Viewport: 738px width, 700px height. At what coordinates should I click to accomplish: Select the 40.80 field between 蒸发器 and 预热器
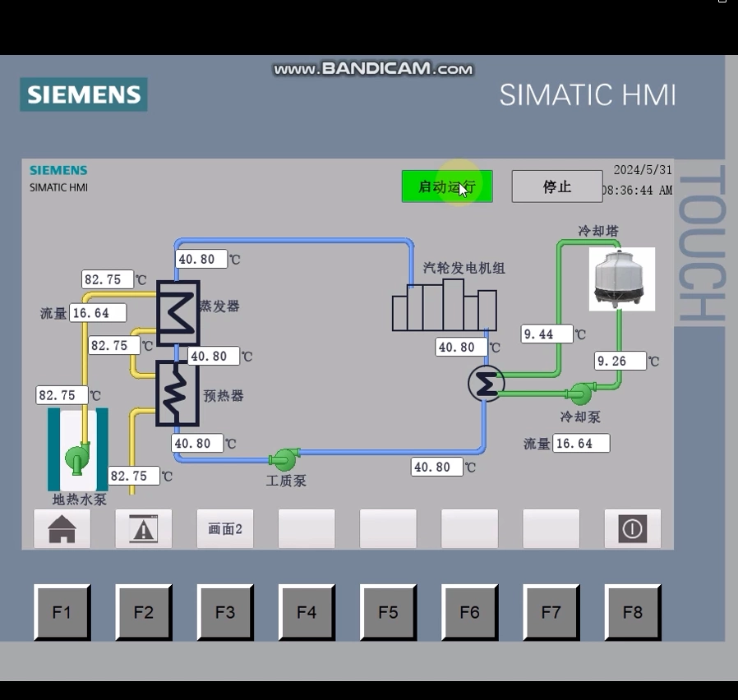click(214, 356)
